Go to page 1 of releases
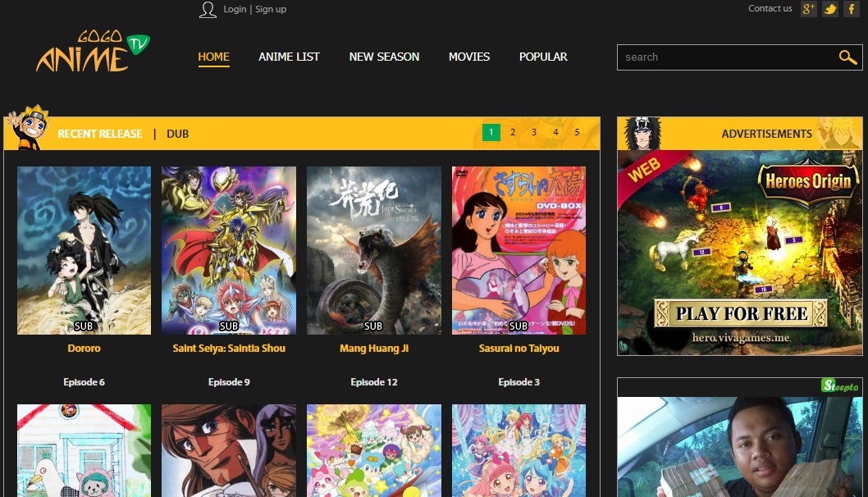This screenshot has width=868, height=497. click(x=491, y=132)
